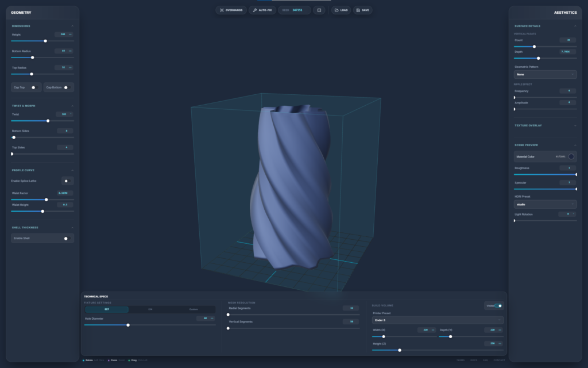Open the Docs link in footer
The width and height of the screenshot is (588, 368).
pos(474,360)
